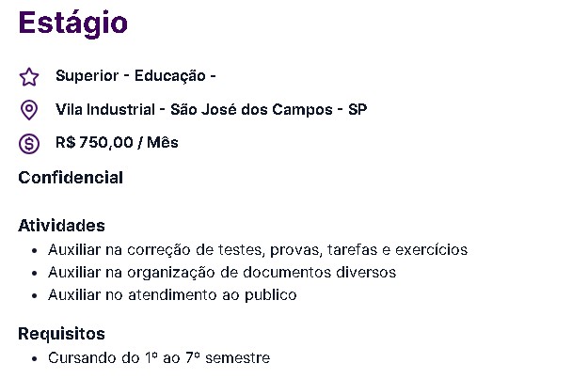Click the Requisitos section heading
588x379 pixels.
click(61, 334)
